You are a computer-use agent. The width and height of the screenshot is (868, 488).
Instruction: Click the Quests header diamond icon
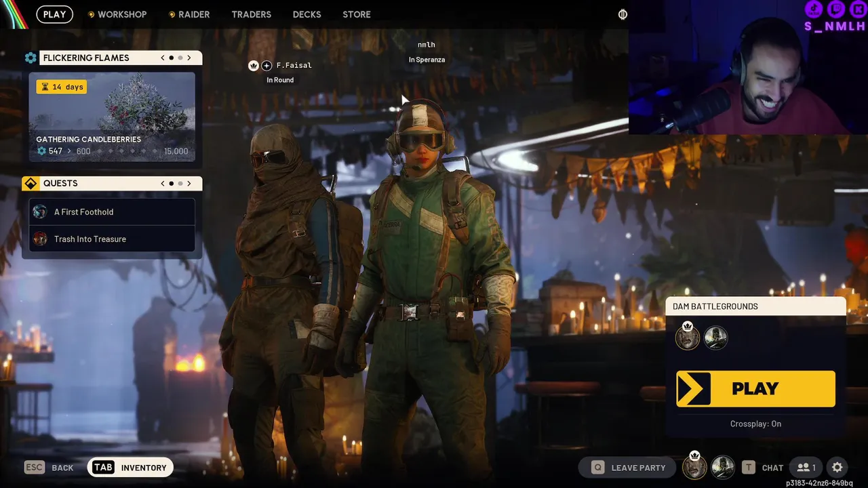31,184
